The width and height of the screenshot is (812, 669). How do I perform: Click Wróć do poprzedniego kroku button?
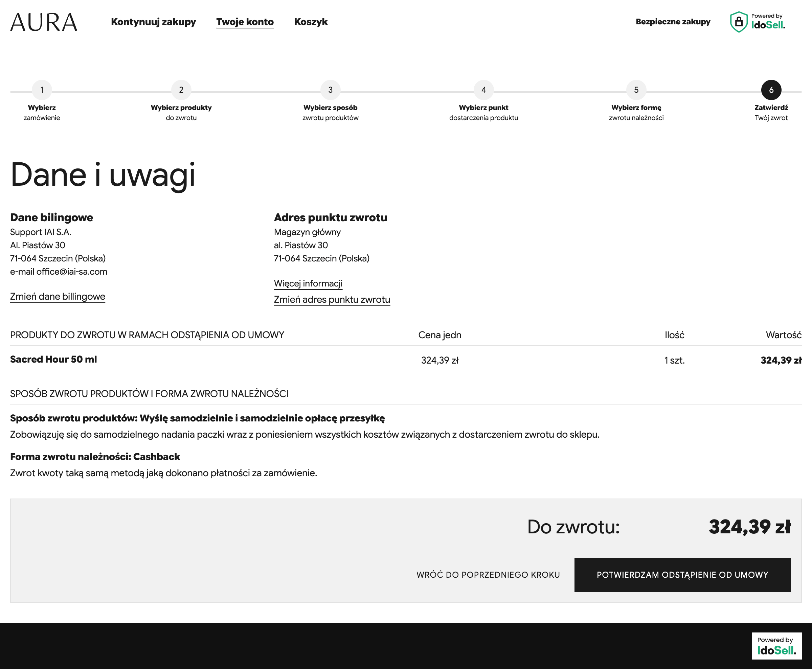488,575
